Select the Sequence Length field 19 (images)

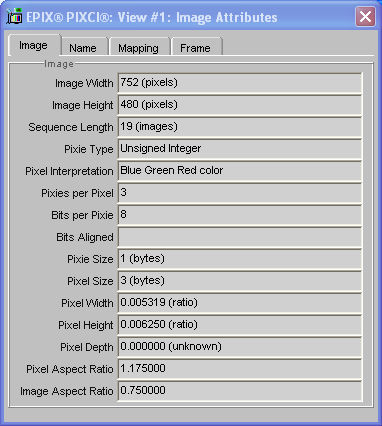(240, 127)
